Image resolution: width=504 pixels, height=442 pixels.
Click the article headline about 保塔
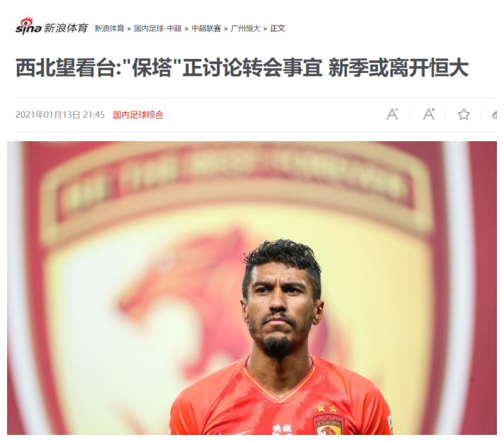click(x=242, y=67)
